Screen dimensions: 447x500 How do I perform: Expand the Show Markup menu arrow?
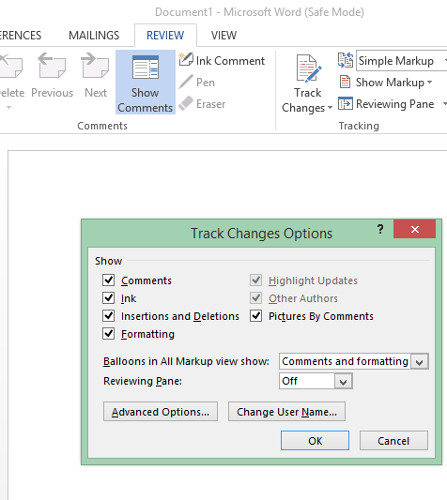coord(429,82)
